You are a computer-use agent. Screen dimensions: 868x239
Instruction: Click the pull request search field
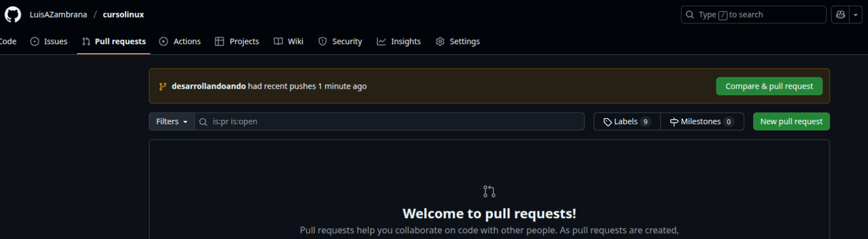click(x=389, y=121)
